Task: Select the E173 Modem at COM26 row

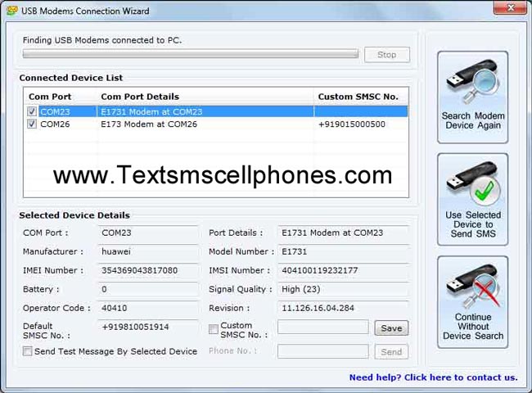Action: pos(217,124)
